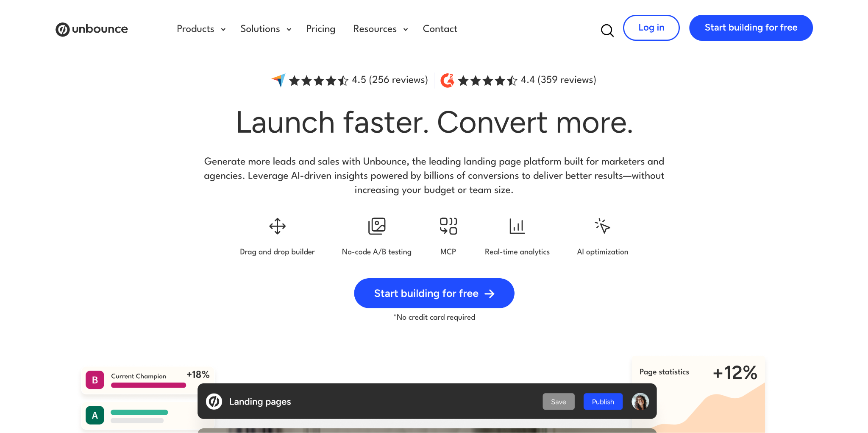Click the Capterra rating arrow logo
868x433 pixels.
tap(278, 80)
